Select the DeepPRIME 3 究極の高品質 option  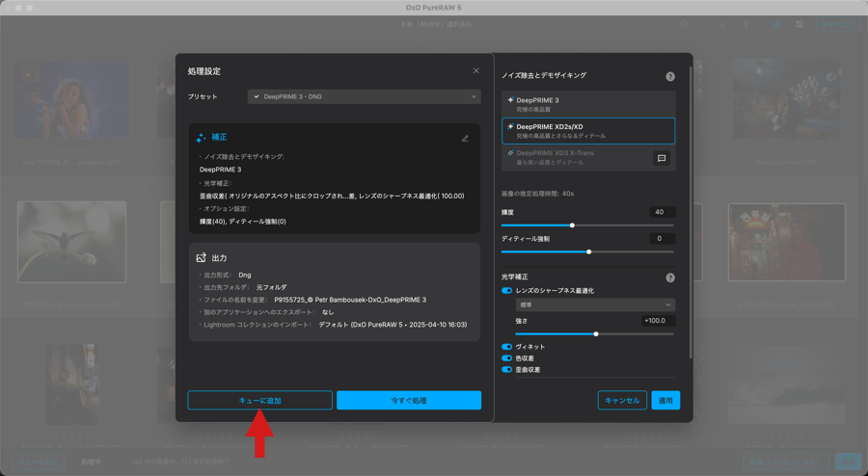coord(588,104)
